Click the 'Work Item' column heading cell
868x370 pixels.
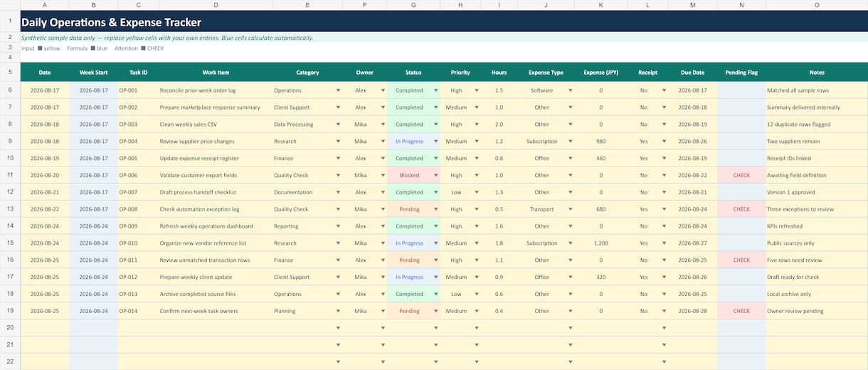[216, 73]
